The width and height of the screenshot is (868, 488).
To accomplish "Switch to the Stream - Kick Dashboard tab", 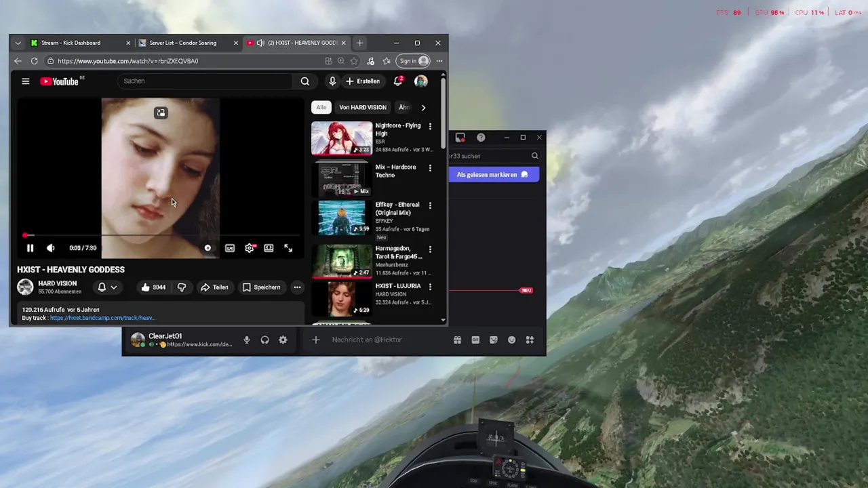I will (80, 43).
